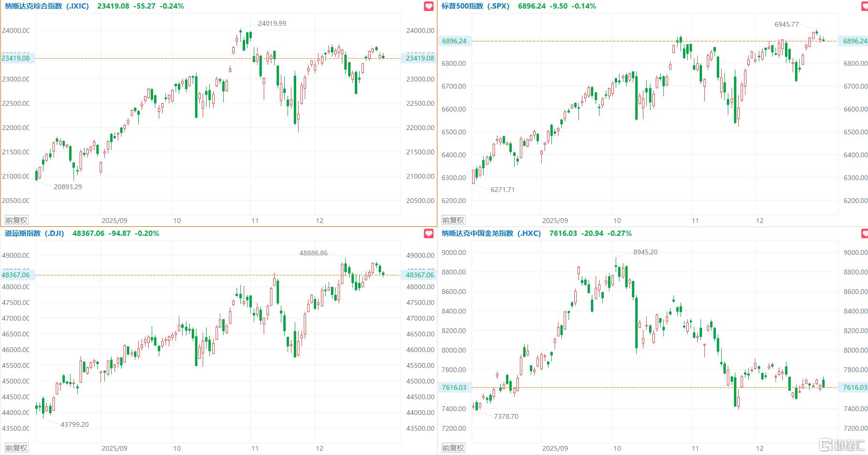Click the 23419.08 price tag on .IXIC right axis
868x455 pixels.
[420, 58]
